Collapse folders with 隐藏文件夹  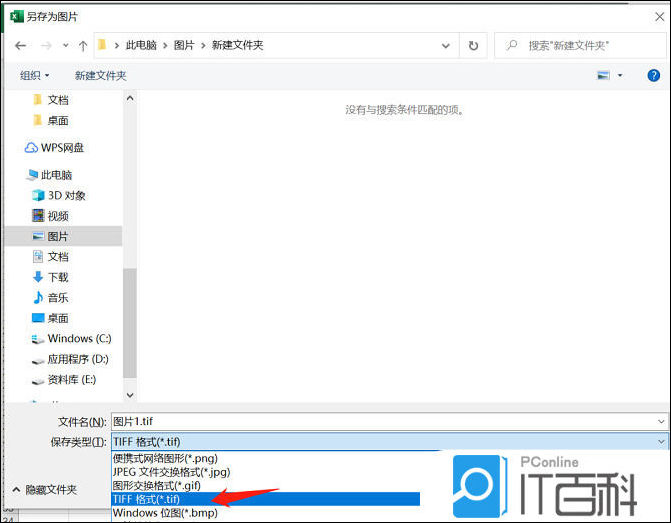tap(45, 490)
